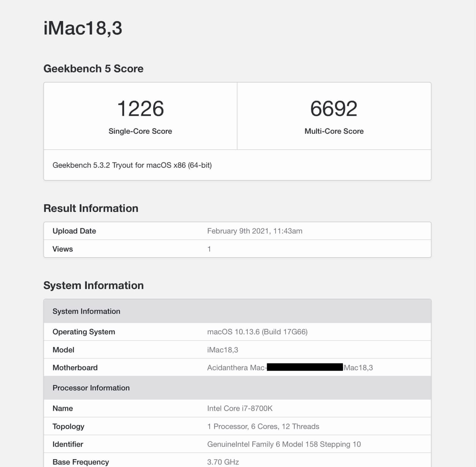Click the Geekbench 5.3.2 Tryout version text
476x467 pixels.
pos(132,165)
